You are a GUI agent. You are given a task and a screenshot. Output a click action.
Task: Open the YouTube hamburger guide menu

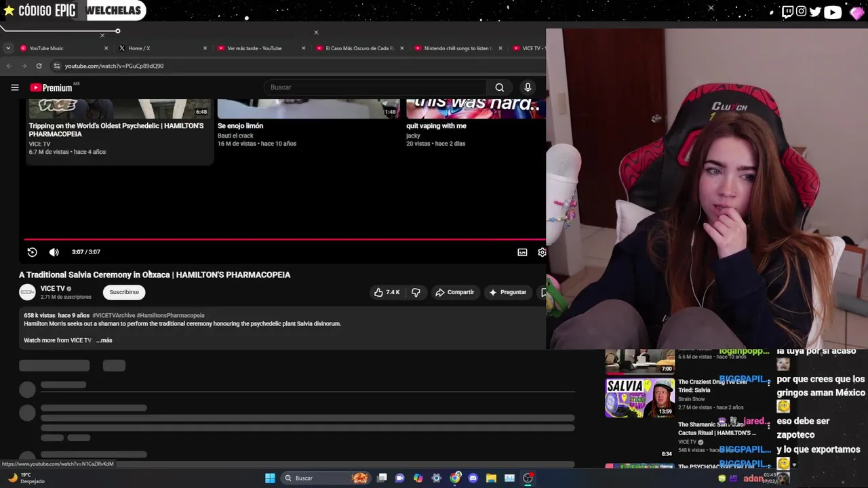tap(14, 87)
